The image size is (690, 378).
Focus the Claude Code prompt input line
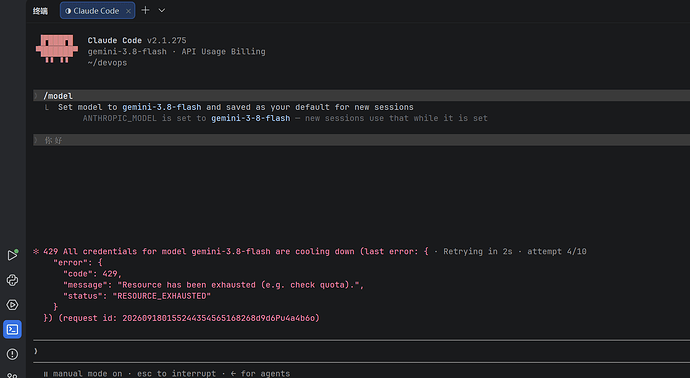click(361, 351)
